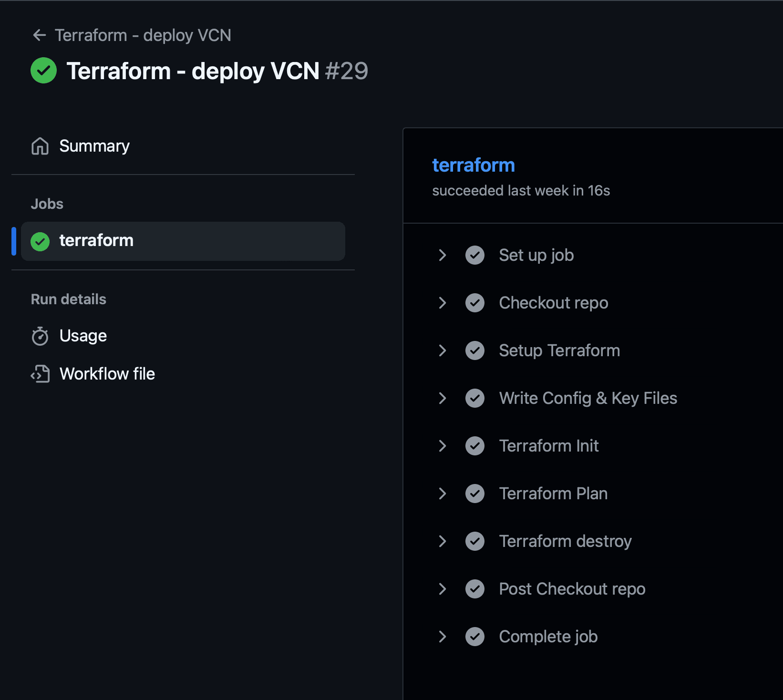
Task: Expand the Checkout repo step chevron
Action: coord(443,303)
